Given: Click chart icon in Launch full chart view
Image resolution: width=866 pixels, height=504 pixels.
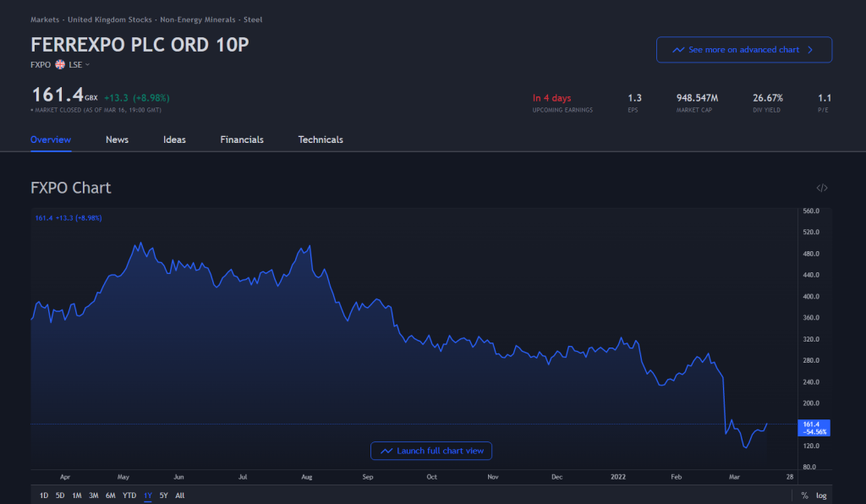Looking at the screenshot, I should [x=386, y=451].
